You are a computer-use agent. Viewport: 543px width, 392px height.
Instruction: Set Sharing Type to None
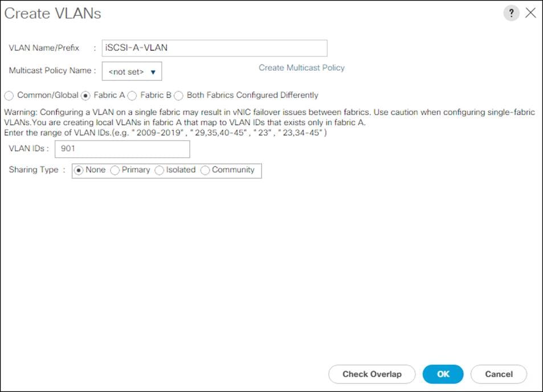79,170
